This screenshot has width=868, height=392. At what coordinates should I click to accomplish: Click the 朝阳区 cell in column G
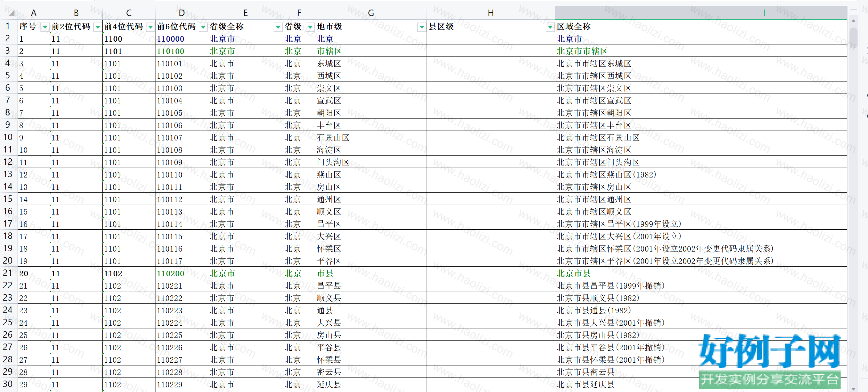click(371, 113)
